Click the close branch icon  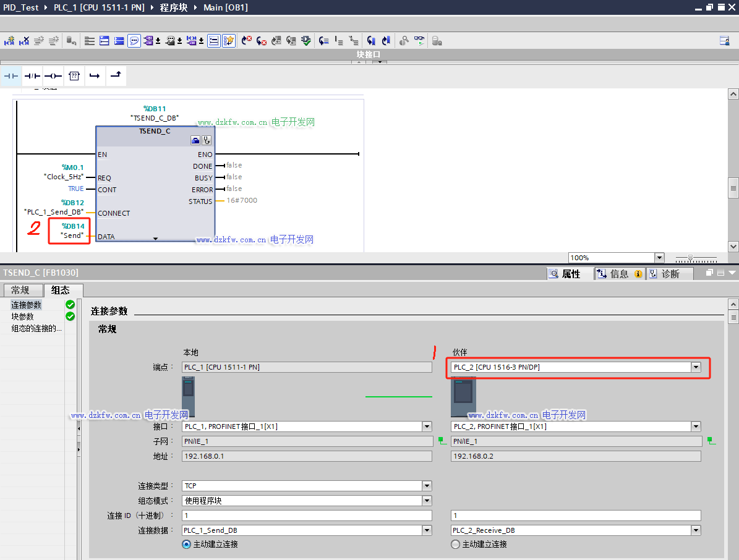click(x=116, y=76)
